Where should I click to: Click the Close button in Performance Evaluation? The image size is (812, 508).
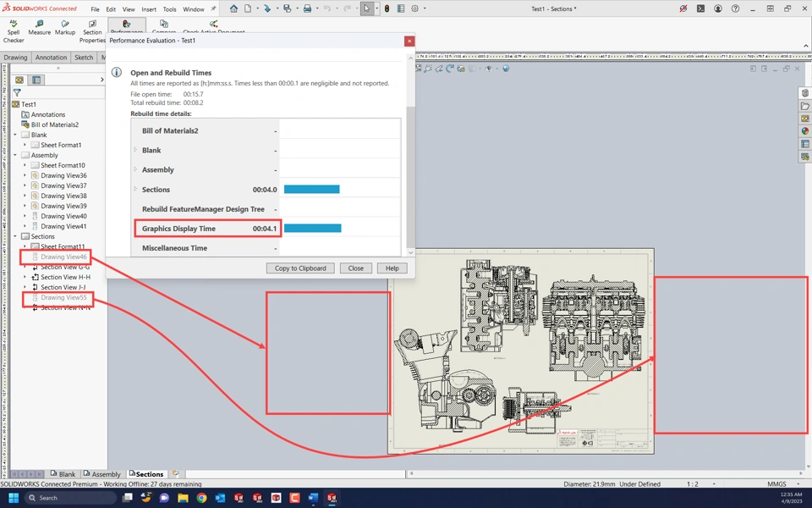click(356, 268)
